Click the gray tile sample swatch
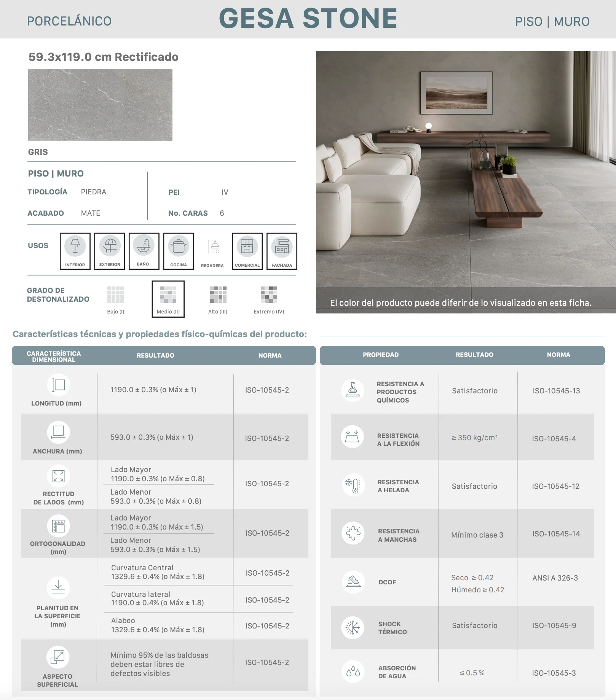This screenshot has height=700, width=616. coord(100,105)
